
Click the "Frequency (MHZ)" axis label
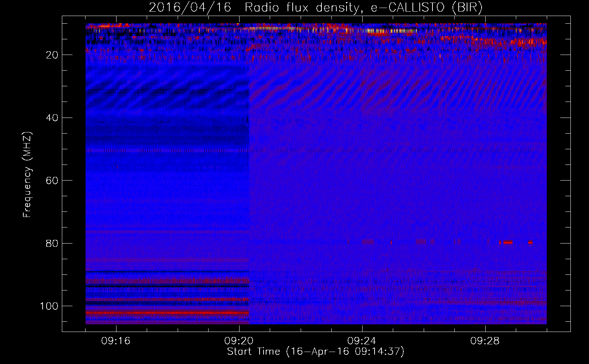pos(27,175)
